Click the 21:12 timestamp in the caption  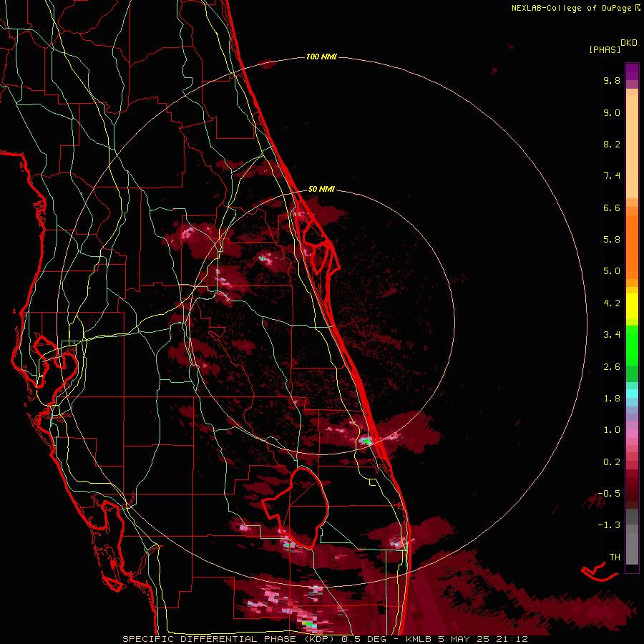(512, 639)
